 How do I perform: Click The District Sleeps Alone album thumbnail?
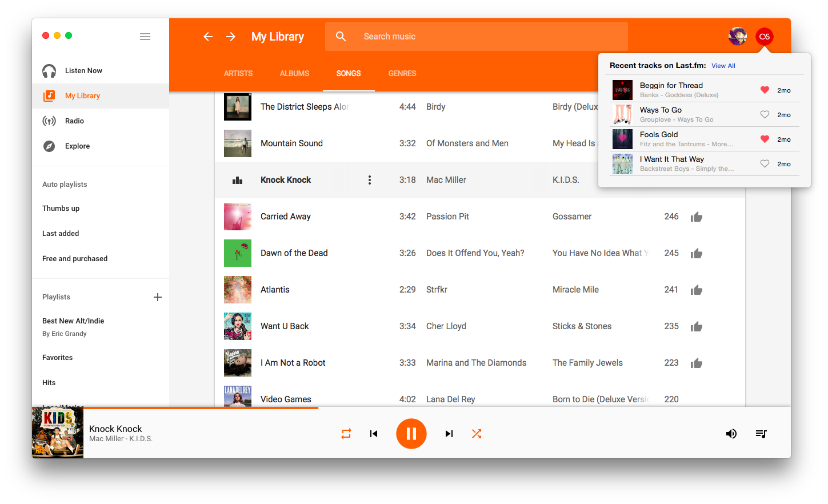click(x=238, y=107)
